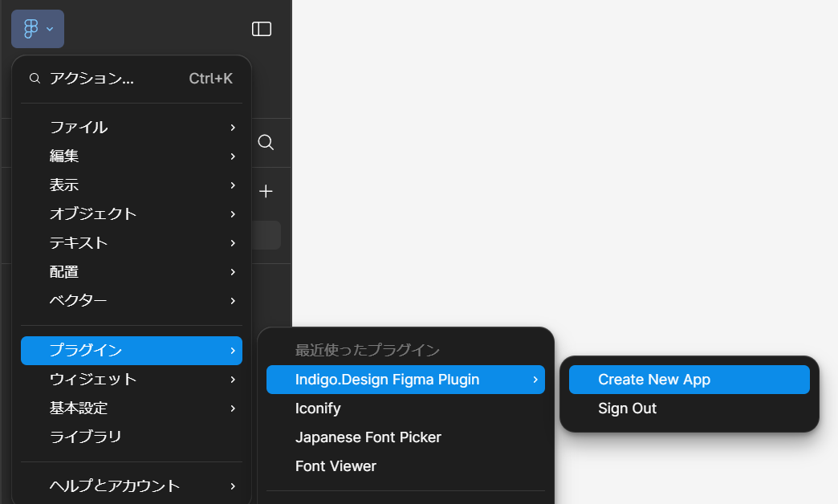This screenshot has height=504, width=838.
Task: Open the Figma main menu logo button
Action: click(38, 29)
